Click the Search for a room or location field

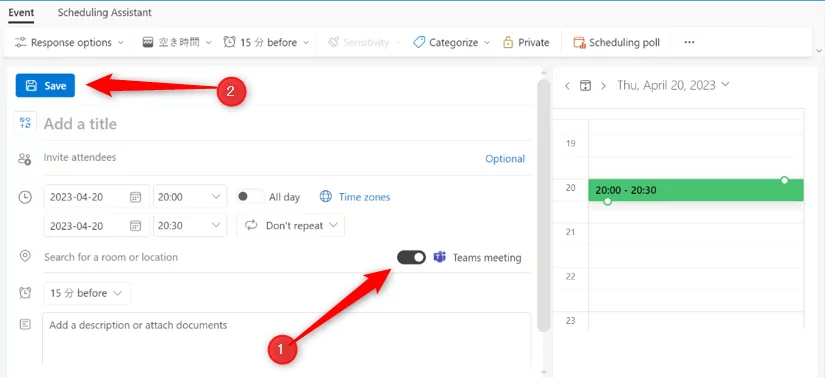click(x=216, y=257)
